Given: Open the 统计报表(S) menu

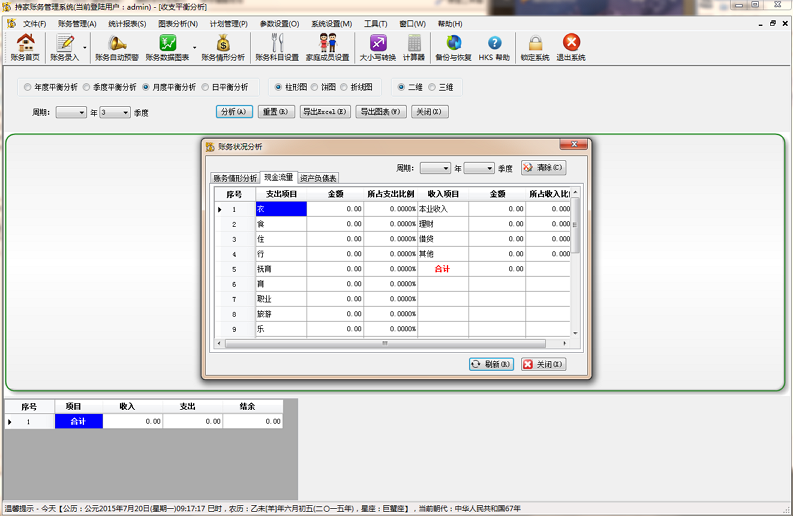Looking at the screenshot, I should point(127,24).
